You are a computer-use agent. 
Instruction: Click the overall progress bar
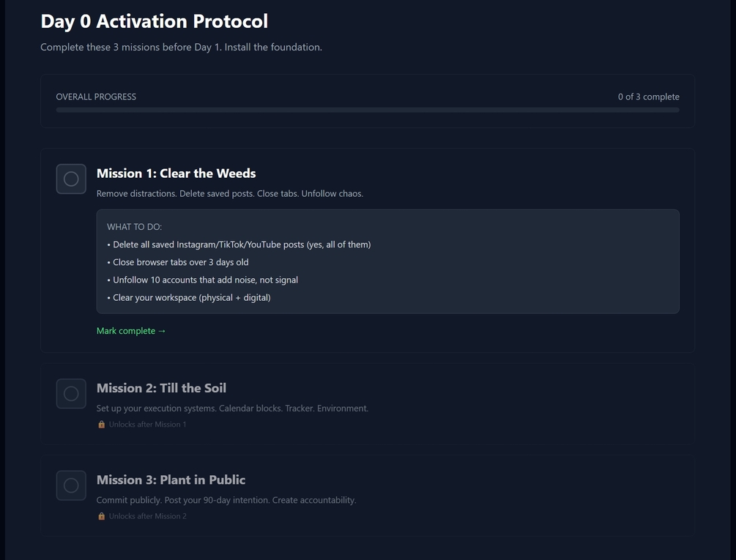coord(368,110)
